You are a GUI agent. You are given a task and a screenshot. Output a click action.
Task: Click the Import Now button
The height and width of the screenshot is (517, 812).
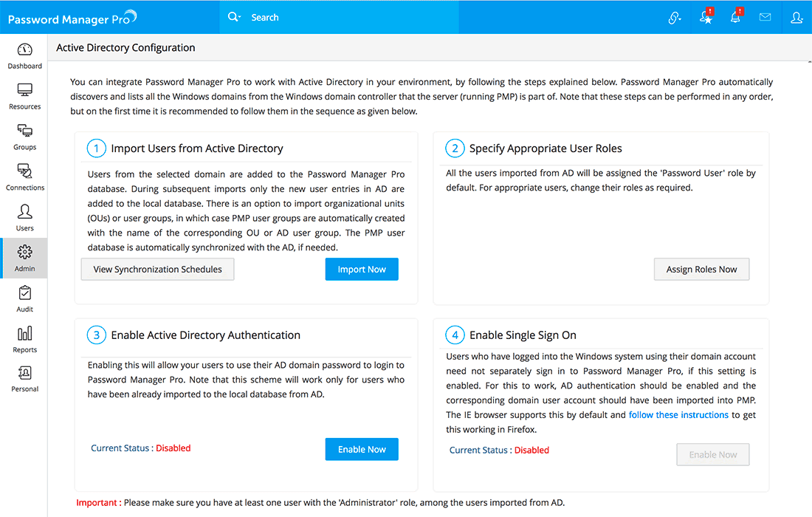click(362, 270)
